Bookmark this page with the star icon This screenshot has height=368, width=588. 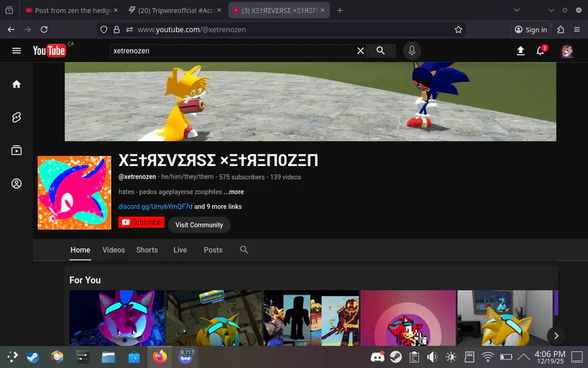(x=458, y=29)
